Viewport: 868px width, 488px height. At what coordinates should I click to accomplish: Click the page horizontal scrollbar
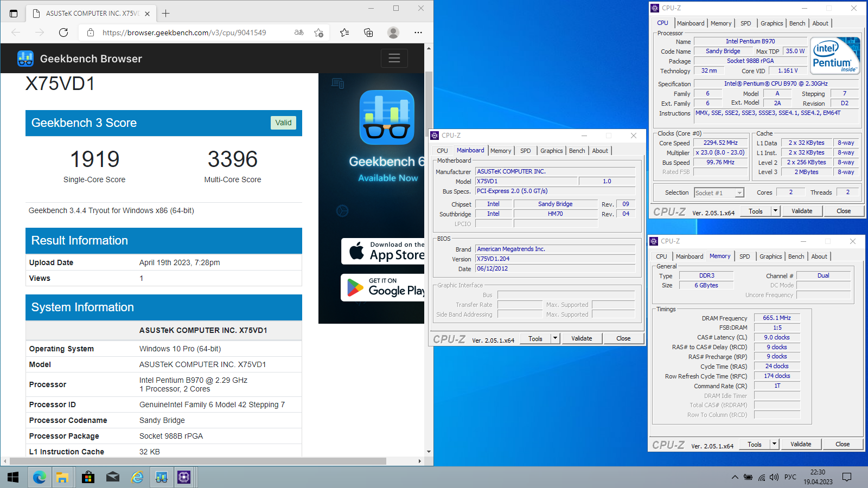(198, 461)
